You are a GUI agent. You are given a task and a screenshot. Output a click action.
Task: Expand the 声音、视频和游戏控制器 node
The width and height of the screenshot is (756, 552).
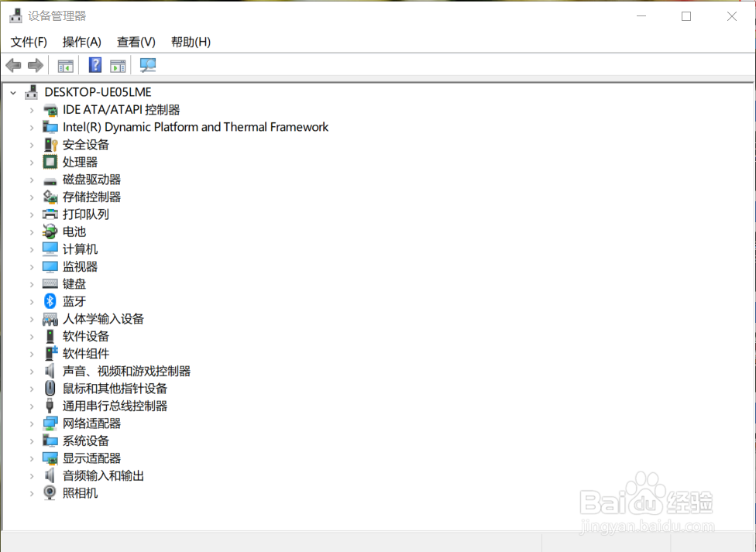tap(32, 371)
